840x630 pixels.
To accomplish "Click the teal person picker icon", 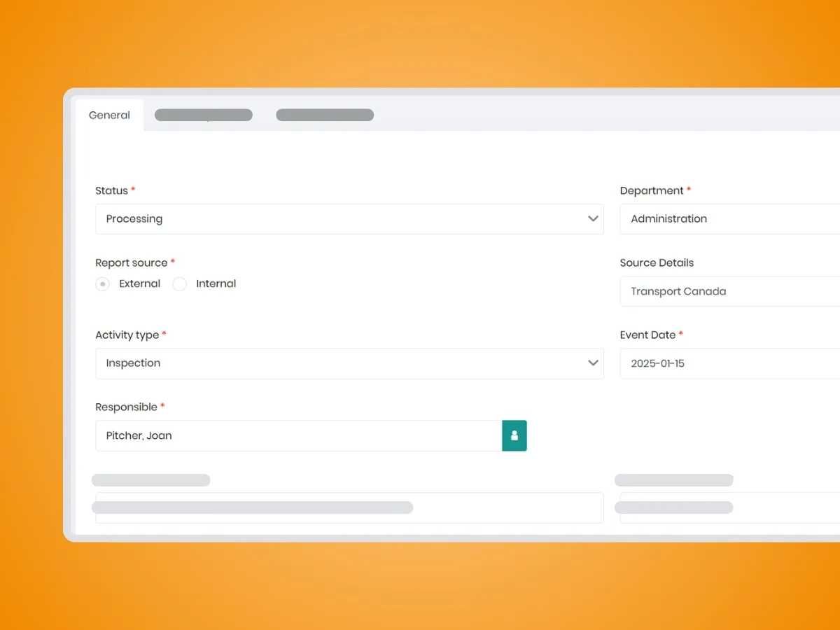I will (x=514, y=435).
